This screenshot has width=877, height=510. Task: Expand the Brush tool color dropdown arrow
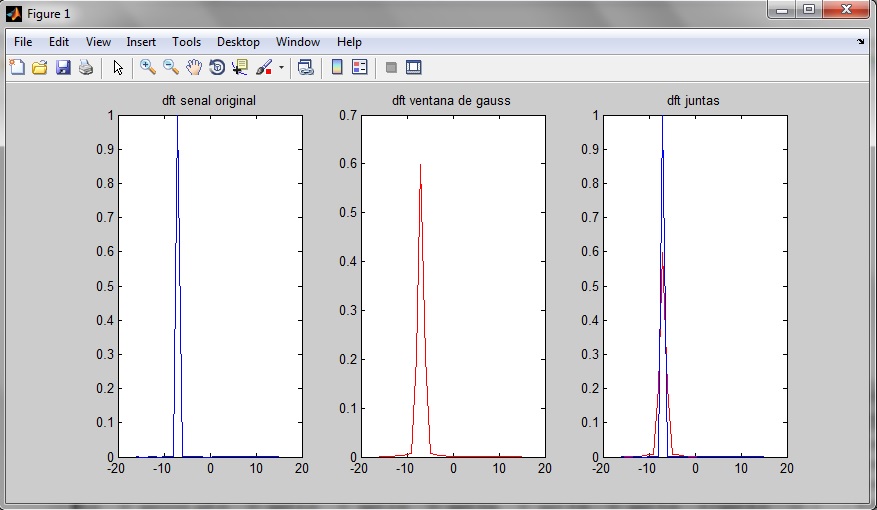(x=281, y=68)
